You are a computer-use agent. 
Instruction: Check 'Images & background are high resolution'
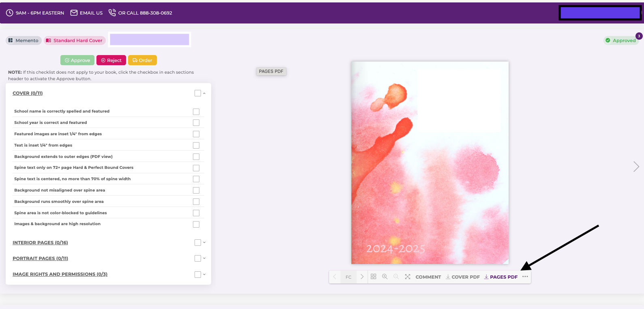(x=196, y=224)
